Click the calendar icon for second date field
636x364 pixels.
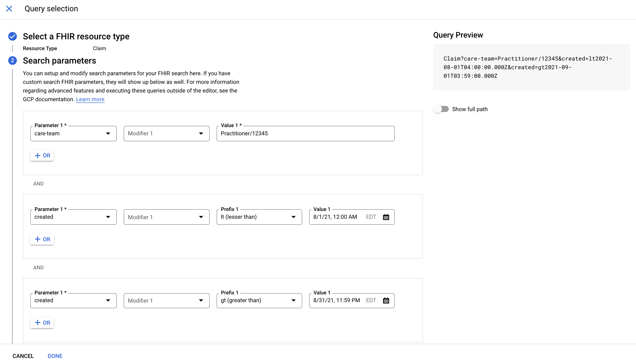click(386, 300)
